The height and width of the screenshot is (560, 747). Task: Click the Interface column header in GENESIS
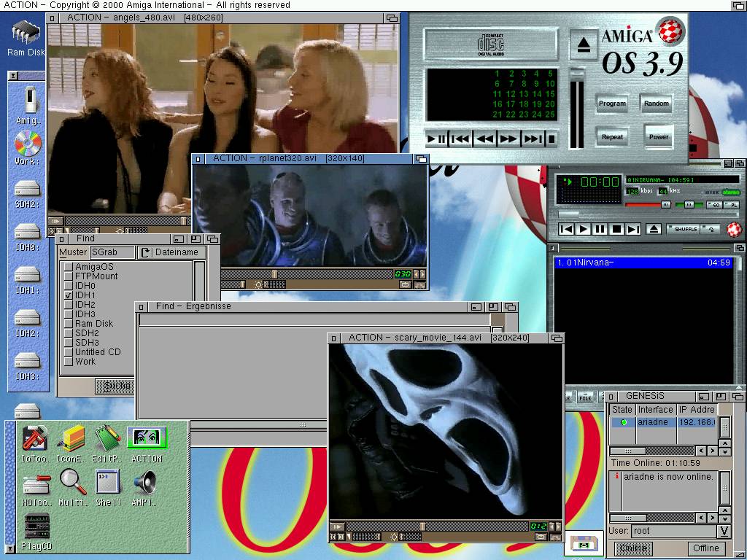pyautogui.click(x=656, y=410)
